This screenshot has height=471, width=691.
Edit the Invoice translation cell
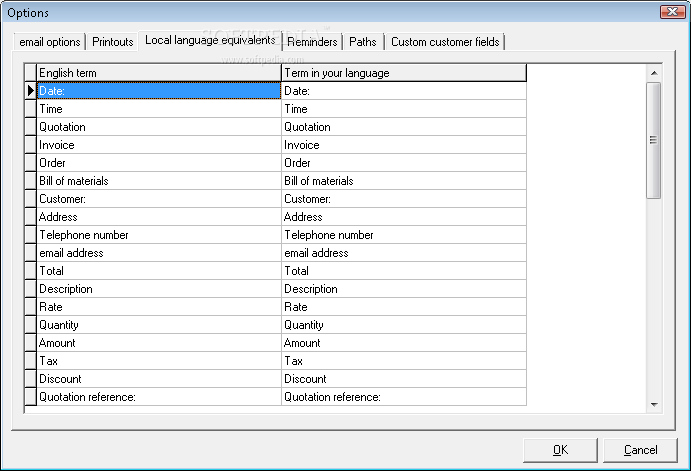[x=404, y=145]
